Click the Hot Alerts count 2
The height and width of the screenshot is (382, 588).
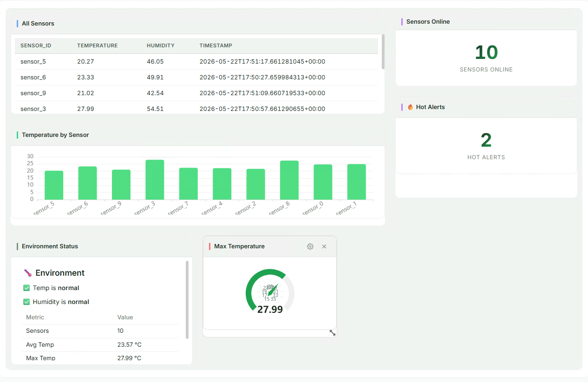(x=486, y=140)
